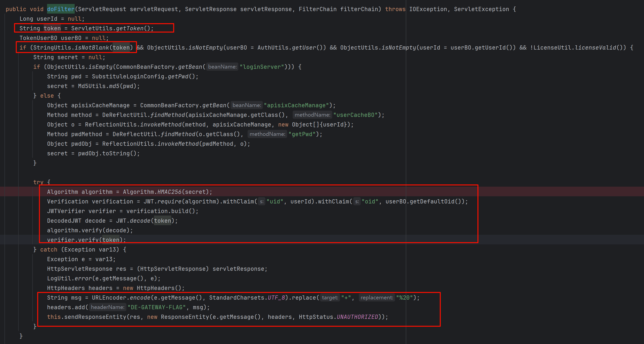Click SubstituleLoginConfig class name
The width and height of the screenshot is (644, 344).
(128, 77)
